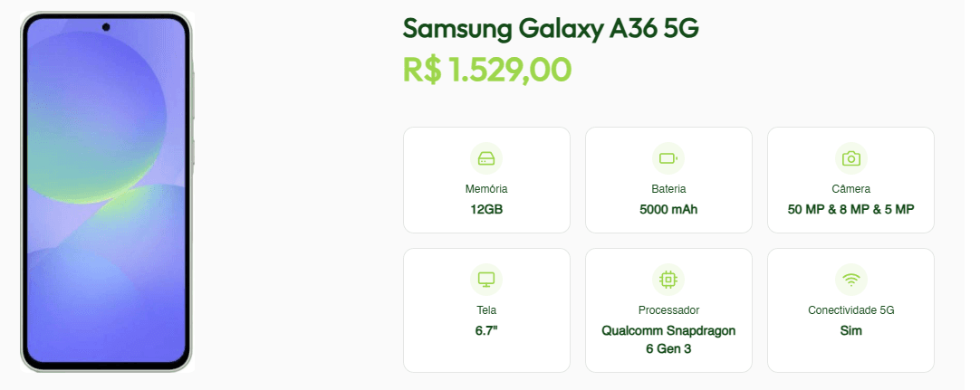Image resolution: width=980 pixels, height=390 pixels.
Task: Click the 5G wifi connectivity icon
Action: [850, 280]
